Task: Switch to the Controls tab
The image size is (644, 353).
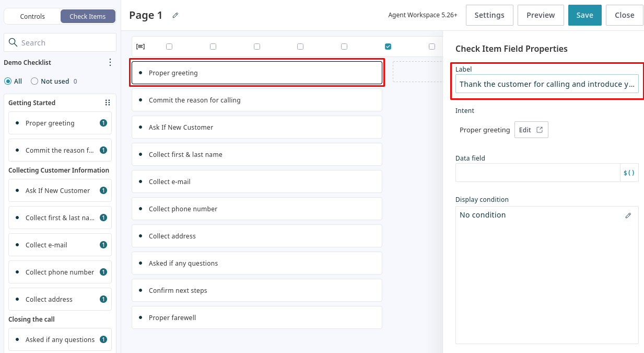Action: [x=32, y=16]
